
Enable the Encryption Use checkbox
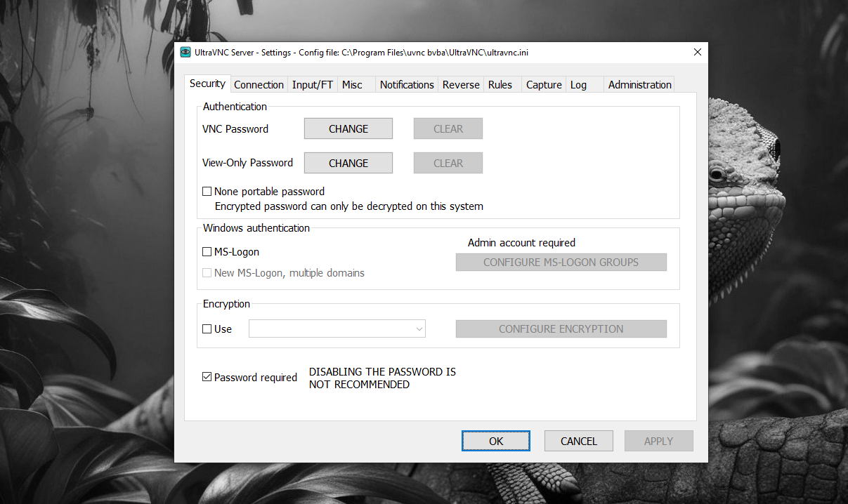click(x=207, y=329)
